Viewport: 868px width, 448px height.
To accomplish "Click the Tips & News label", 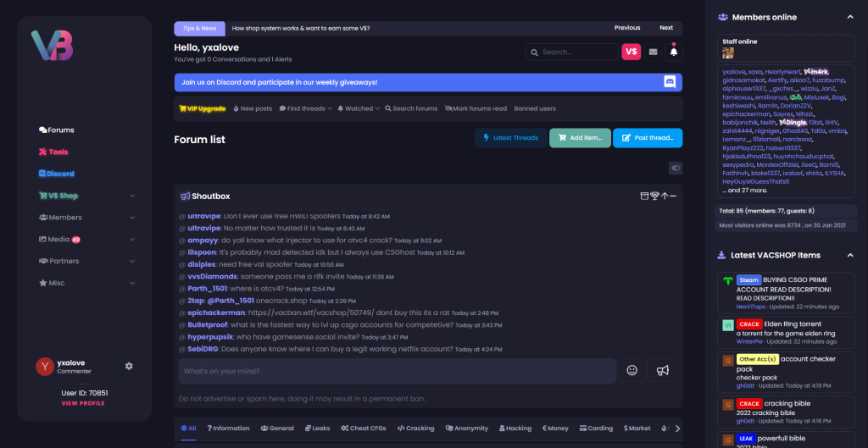I will [199, 28].
